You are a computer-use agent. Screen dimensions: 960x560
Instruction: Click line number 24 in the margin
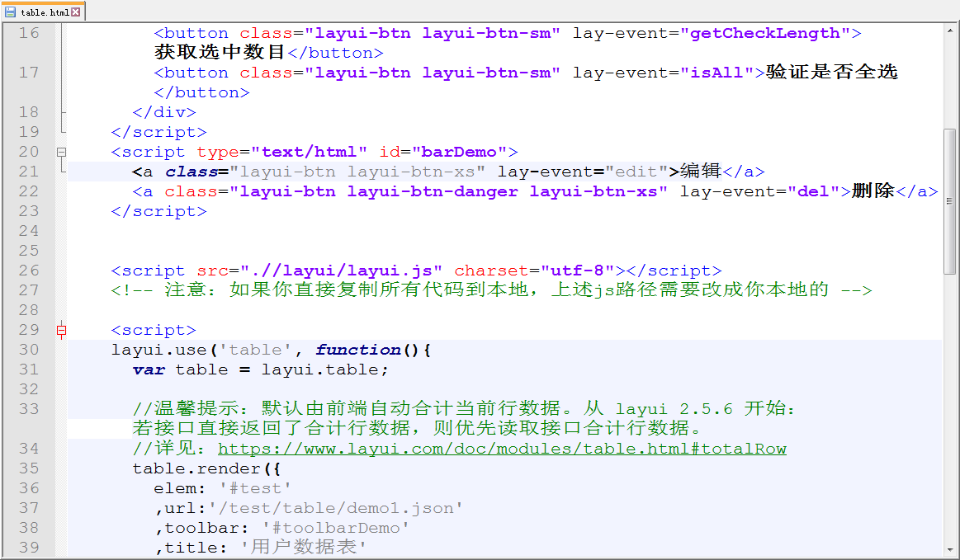(x=29, y=231)
